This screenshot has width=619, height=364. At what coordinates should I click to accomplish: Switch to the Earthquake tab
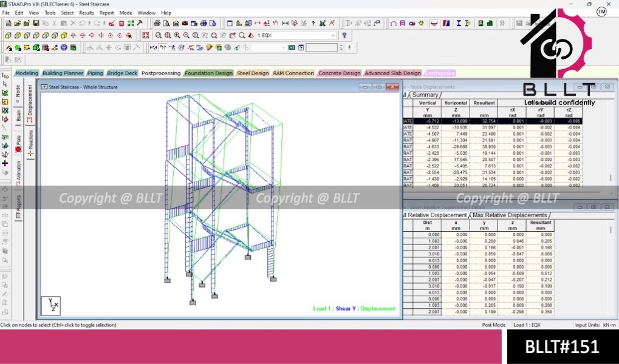point(440,73)
